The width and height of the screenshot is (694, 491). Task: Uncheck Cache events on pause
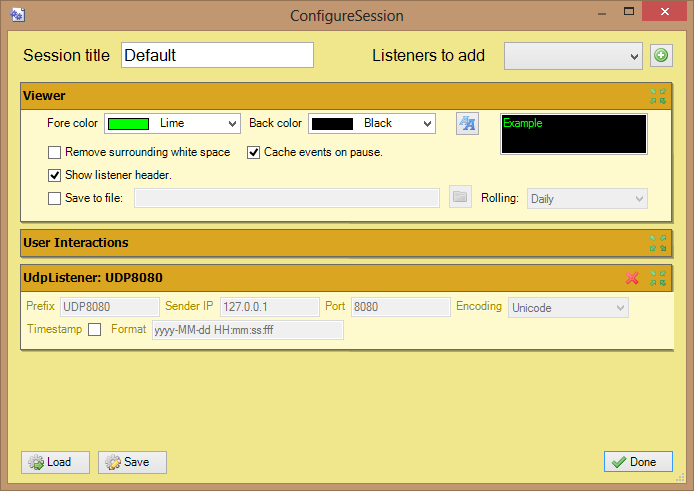pos(253,153)
